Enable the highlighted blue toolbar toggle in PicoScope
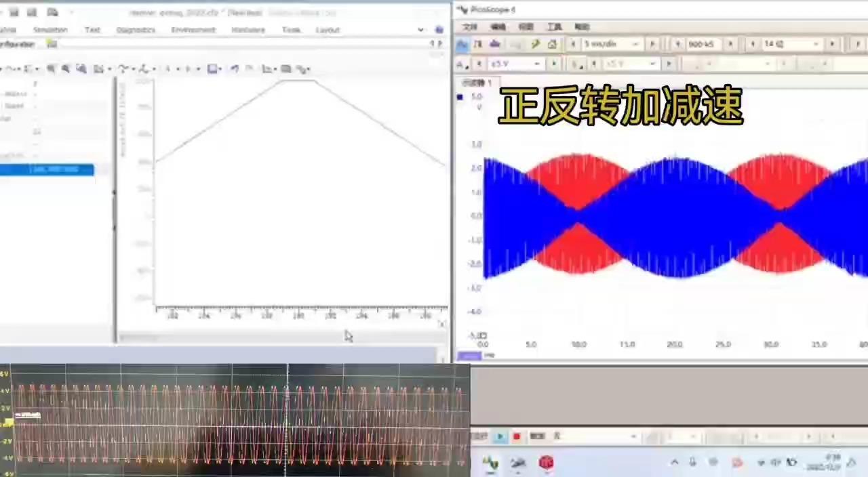This screenshot has width=868, height=477. click(x=463, y=43)
